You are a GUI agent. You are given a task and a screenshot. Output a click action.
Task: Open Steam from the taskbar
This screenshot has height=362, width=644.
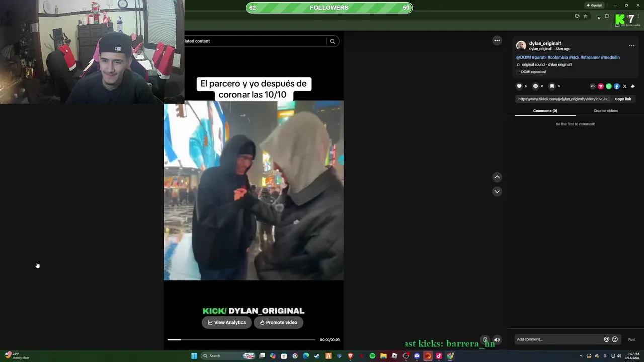click(317, 356)
